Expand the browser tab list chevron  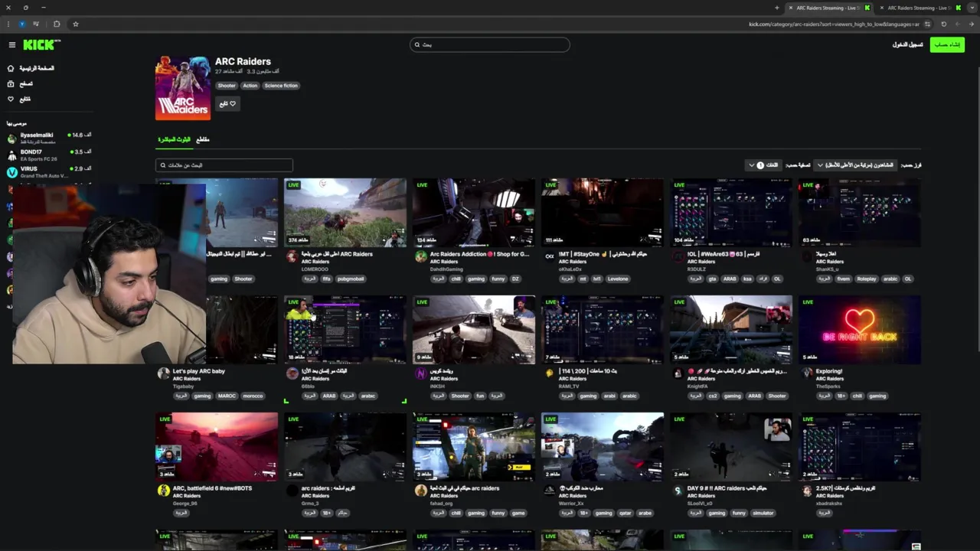972,8
